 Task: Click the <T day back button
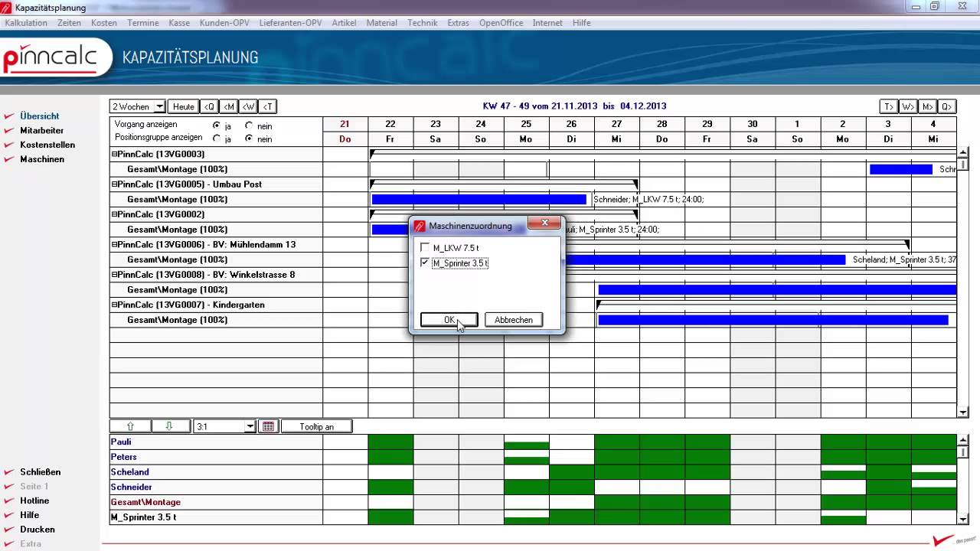tap(267, 106)
